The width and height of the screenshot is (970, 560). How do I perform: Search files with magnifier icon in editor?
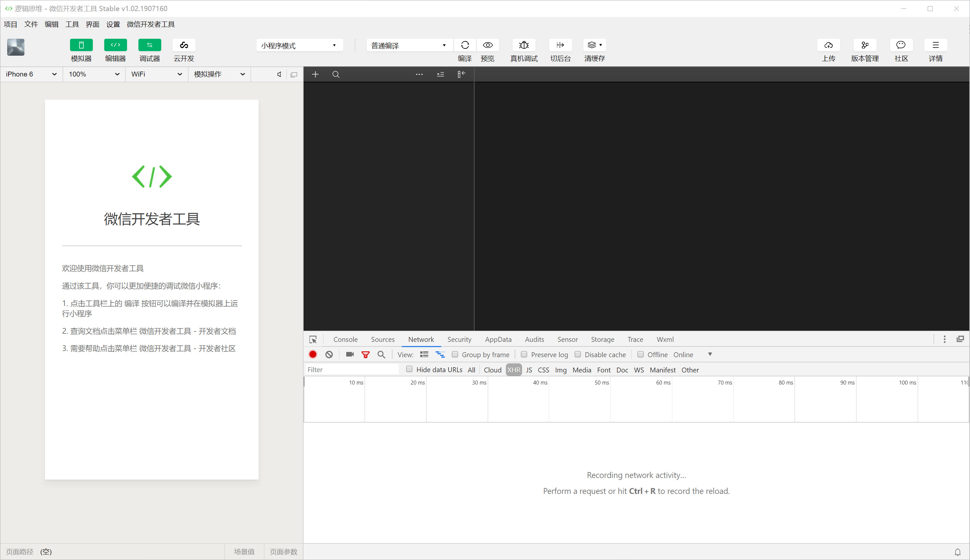pos(336,74)
